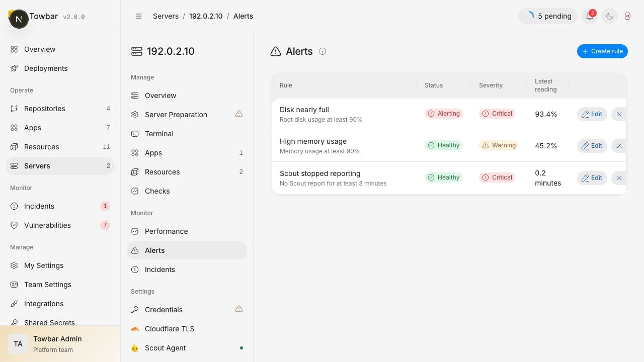This screenshot has height=362, width=644.
Task: Open Cloudflare TLS settings
Action: 187,329
